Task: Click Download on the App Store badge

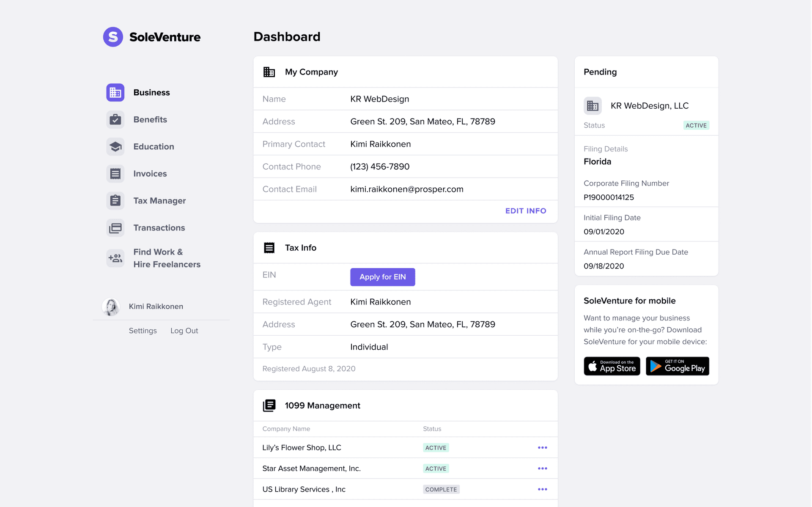Action: (612, 366)
